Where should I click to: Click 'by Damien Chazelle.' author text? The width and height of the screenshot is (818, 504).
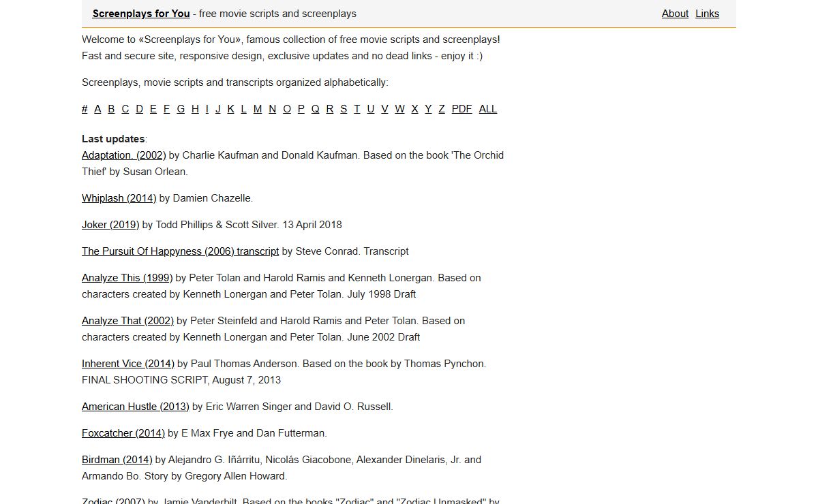206,198
